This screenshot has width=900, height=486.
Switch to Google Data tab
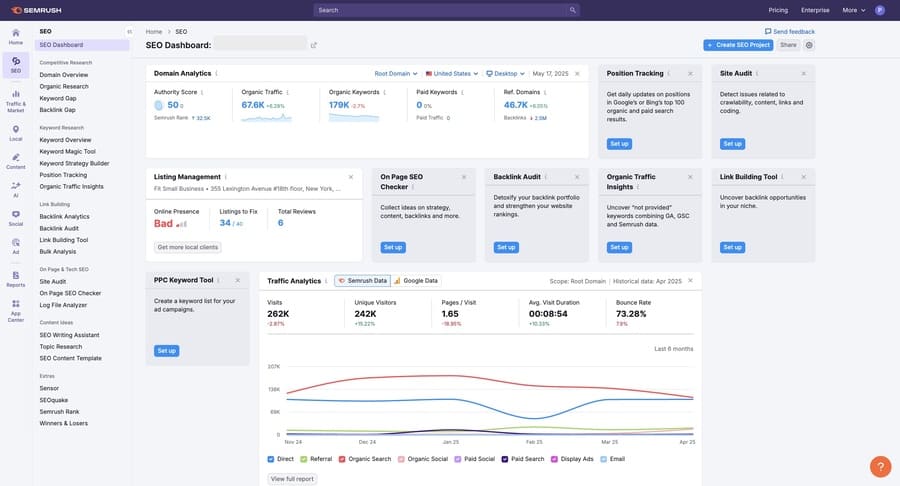(416, 281)
